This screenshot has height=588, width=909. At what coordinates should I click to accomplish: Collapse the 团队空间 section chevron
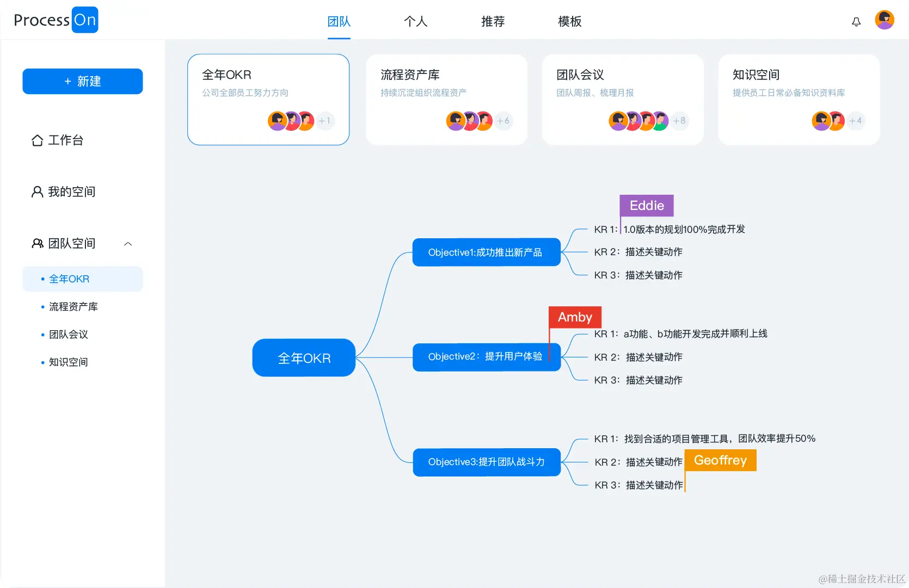point(128,244)
